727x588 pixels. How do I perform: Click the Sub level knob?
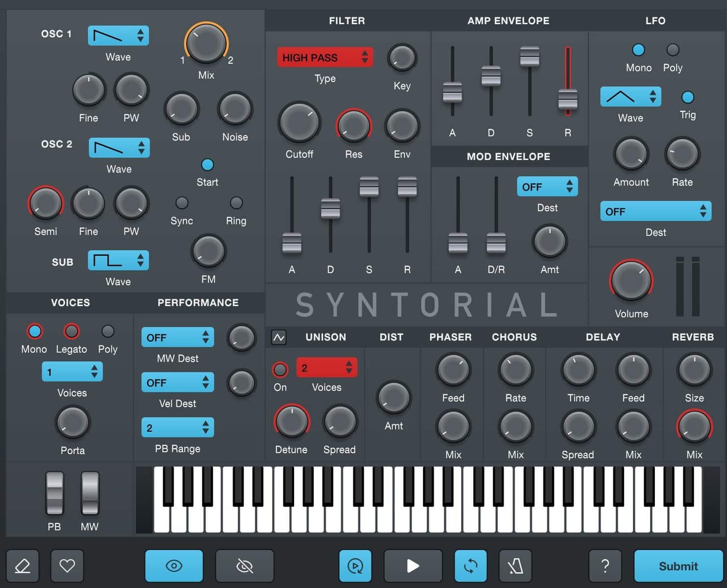coord(181,109)
